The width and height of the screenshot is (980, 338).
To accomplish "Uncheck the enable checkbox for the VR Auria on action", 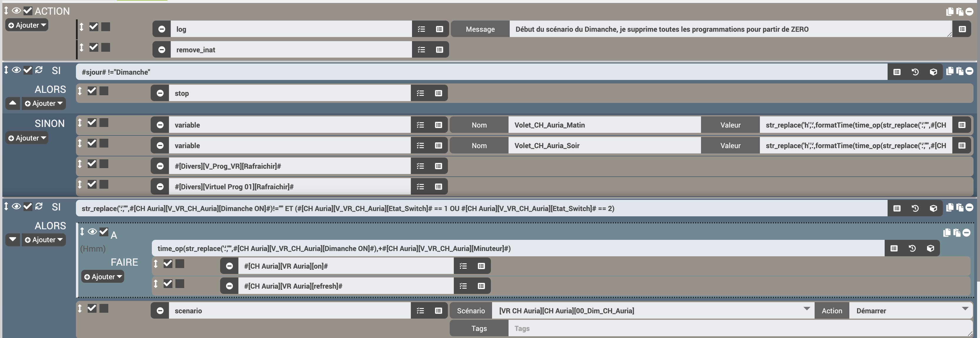I will pyautogui.click(x=168, y=264).
